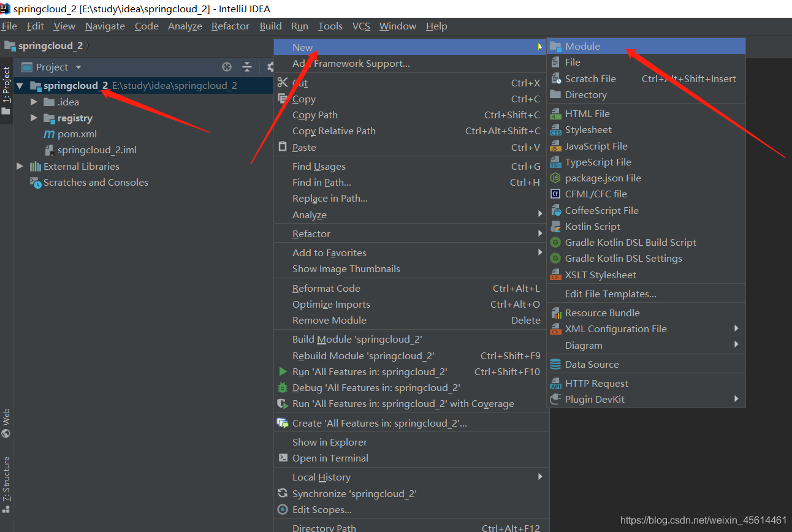
Task: Click the Paste clipboard icon
Action: 283,147
